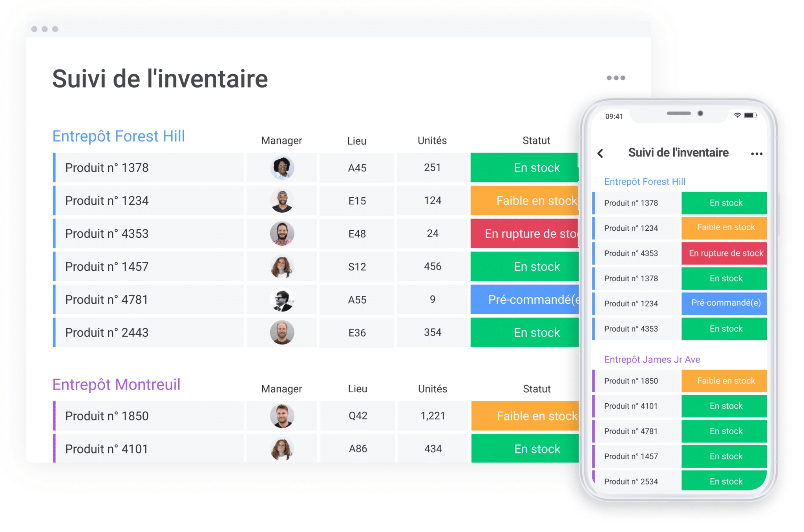Click the manager avatar for Produit n° 4353
This screenshot has height=532, width=804.
point(281,233)
